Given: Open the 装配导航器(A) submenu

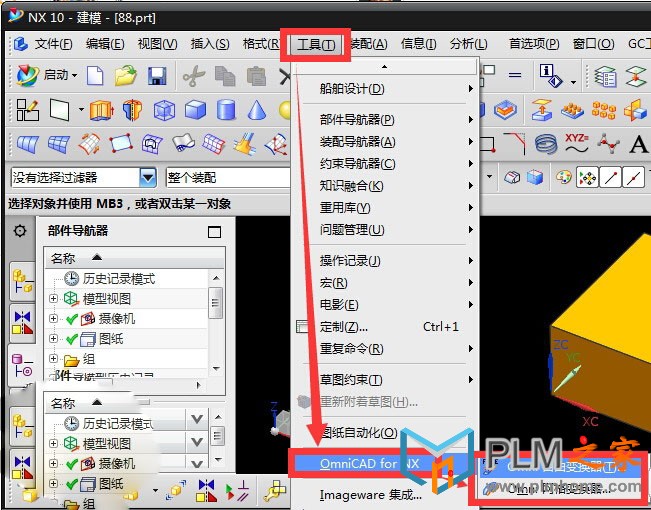Looking at the screenshot, I should 387,142.
